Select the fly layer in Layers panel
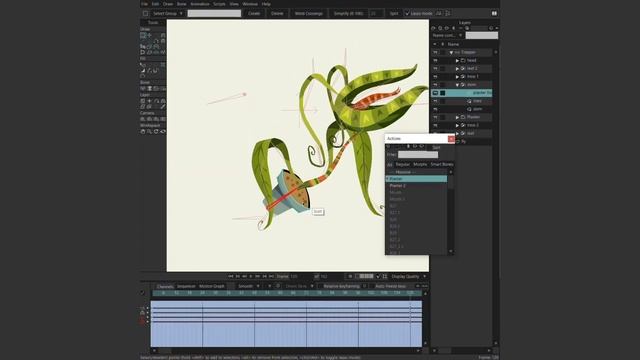Viewport: 640px width, 360px height. coord(464,141)
